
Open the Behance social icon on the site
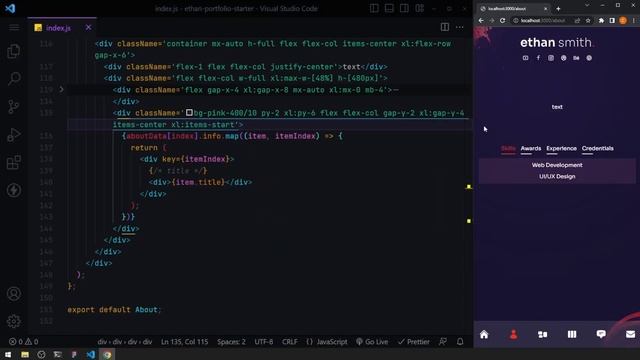(576, 58)
